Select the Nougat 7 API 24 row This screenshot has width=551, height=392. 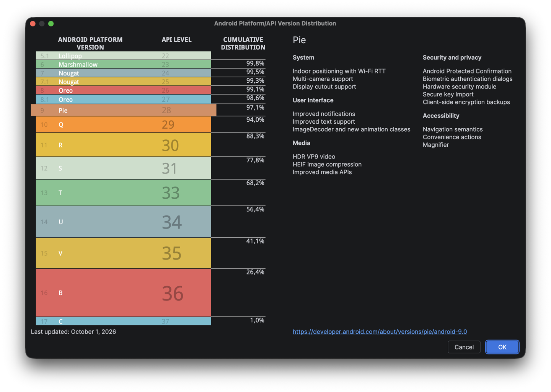tap(123, 73)
